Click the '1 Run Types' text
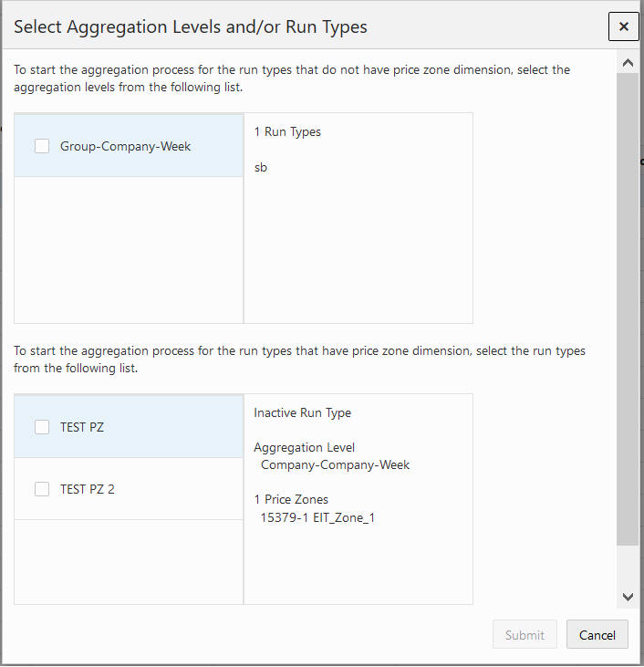Screen dimensions: 644x667 coord(287,132)
